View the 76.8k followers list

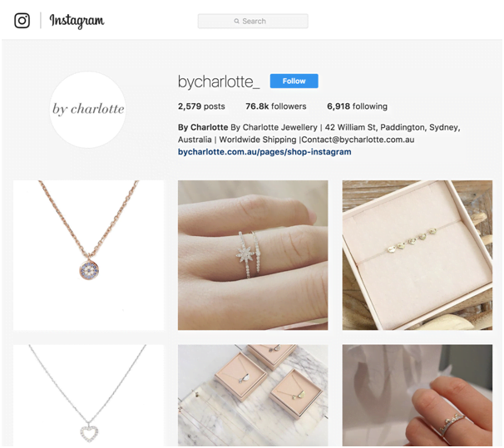(x=276, y=106)
